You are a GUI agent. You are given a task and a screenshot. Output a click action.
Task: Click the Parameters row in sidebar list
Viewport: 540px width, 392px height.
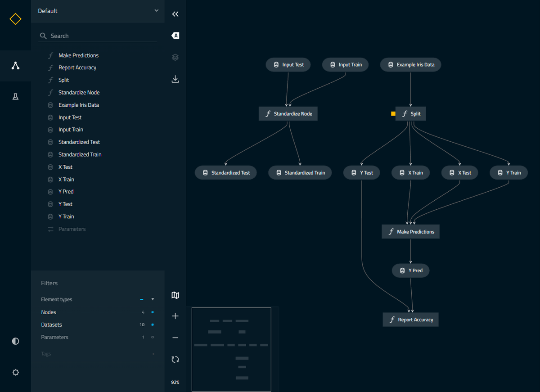tap(98, 229)
